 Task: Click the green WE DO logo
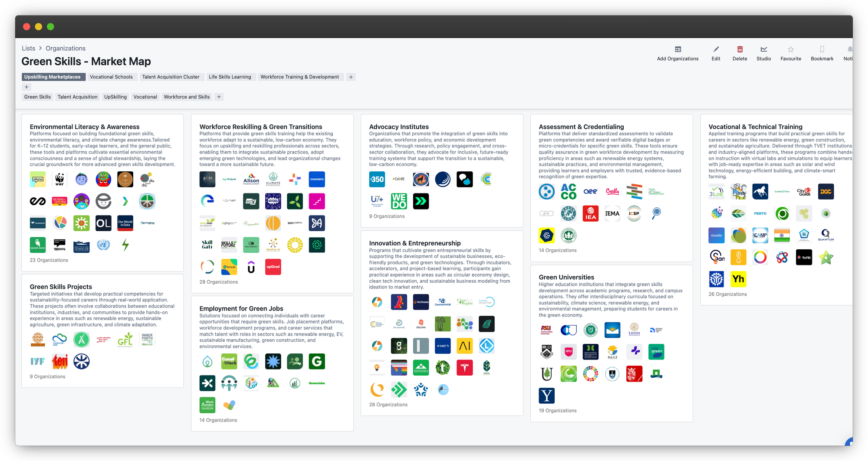click(399, 201)
